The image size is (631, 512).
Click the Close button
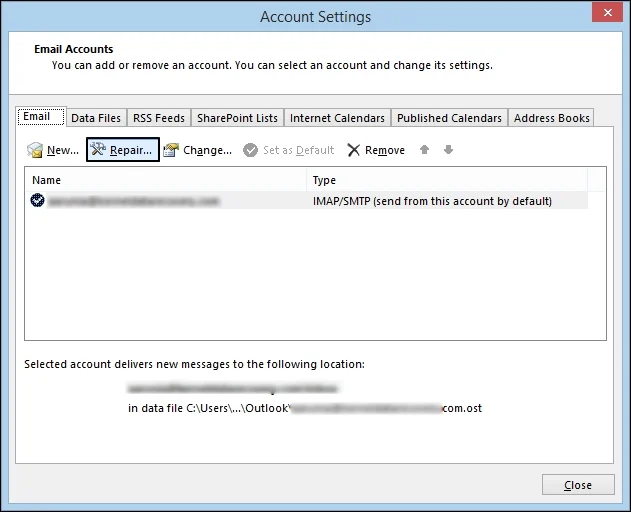[578, 485]
